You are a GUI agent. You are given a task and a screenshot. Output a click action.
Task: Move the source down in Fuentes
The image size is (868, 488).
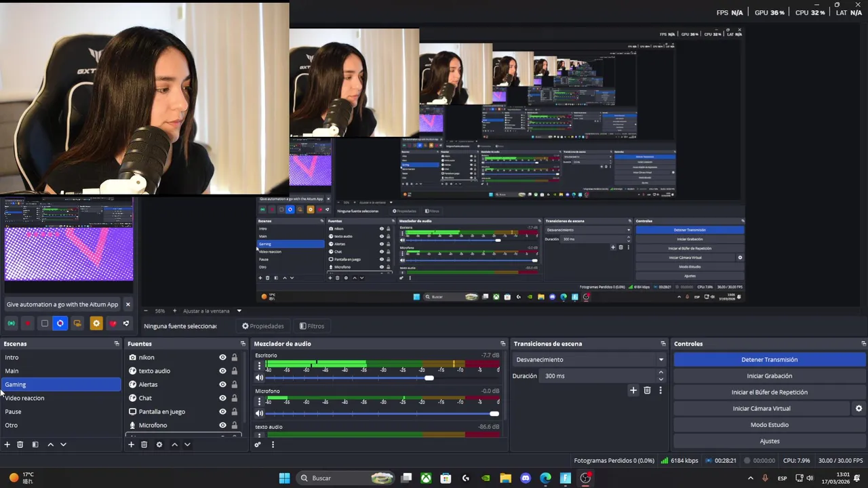(187, 445)
